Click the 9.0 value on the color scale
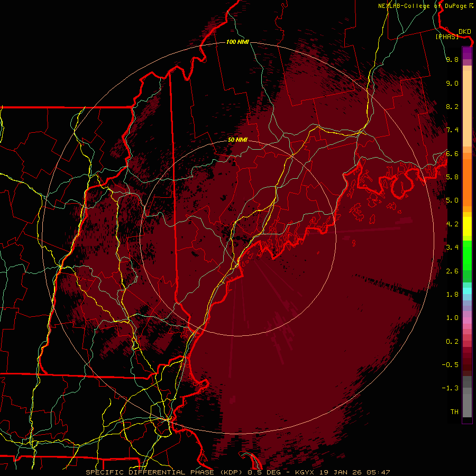The width and height of the screenshot is (476, 476). pyautogui.click(x=452, y=83)
